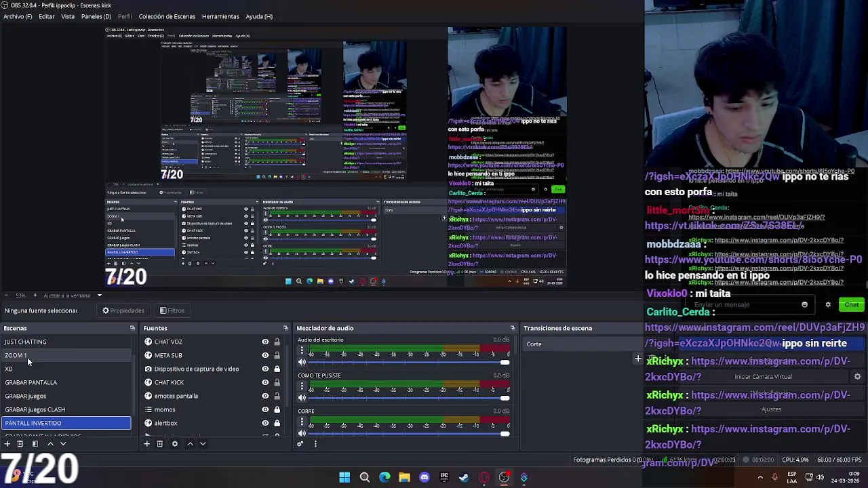
Task: Toggle visibility eye for the CHAT KICK source
Action: point(265,382)
